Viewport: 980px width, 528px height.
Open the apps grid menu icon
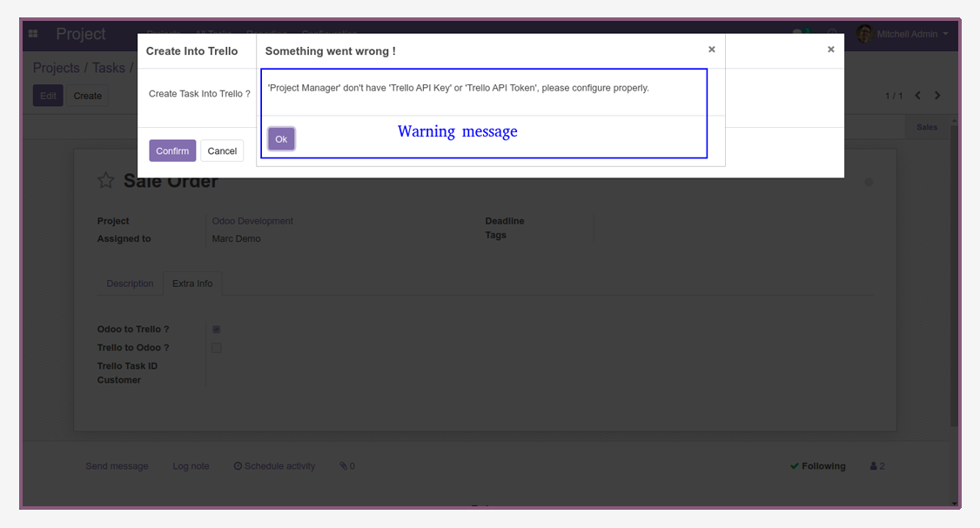point(33,34)
